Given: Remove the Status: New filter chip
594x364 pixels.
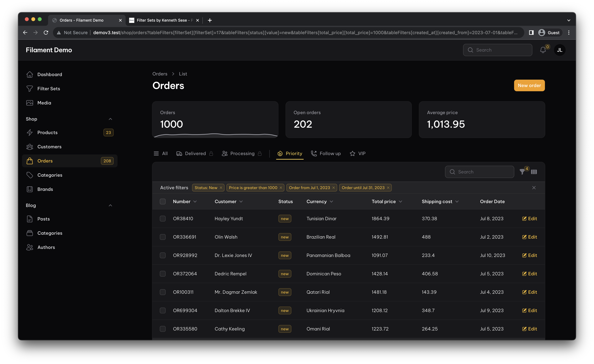Looking at the screenshot, I should (221, 188).
